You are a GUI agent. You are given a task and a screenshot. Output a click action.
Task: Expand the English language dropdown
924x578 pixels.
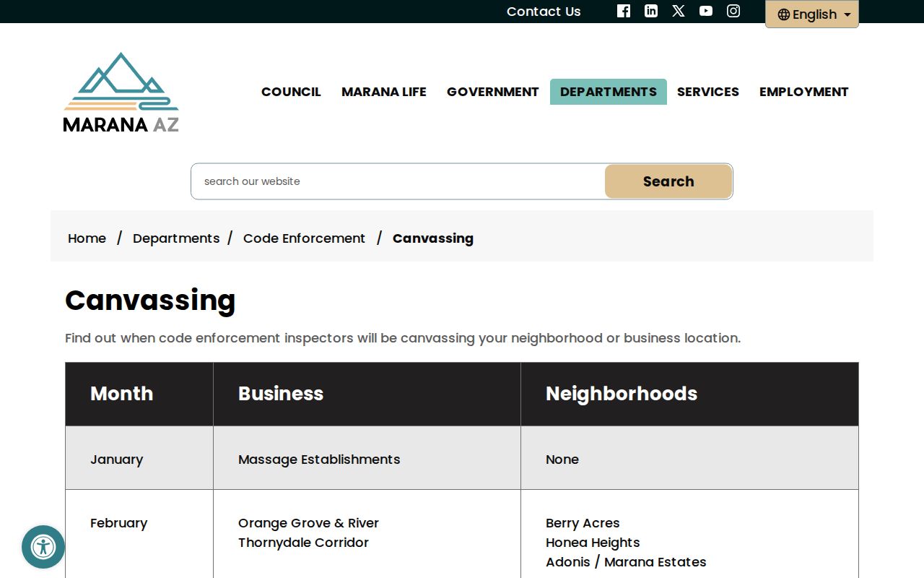[x=812, y=14]
